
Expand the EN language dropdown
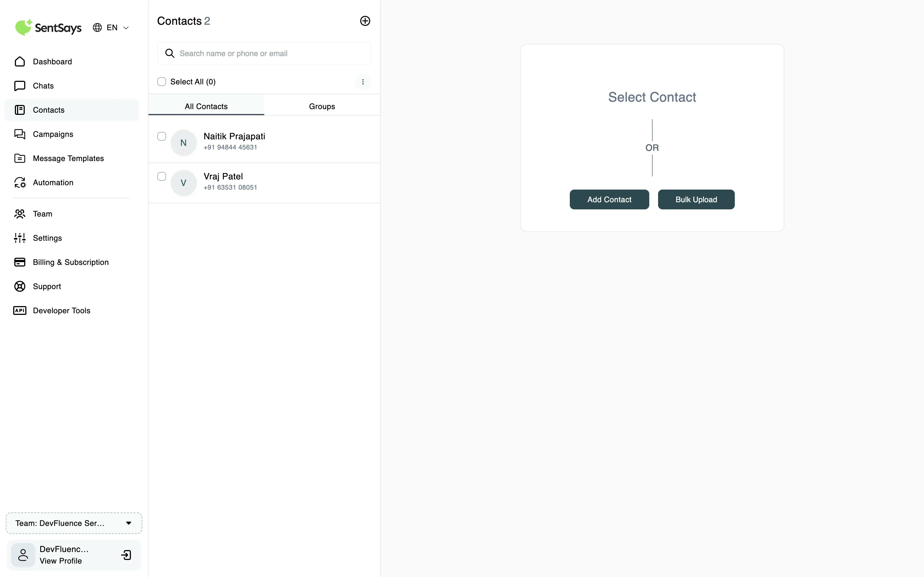point(111,27)
